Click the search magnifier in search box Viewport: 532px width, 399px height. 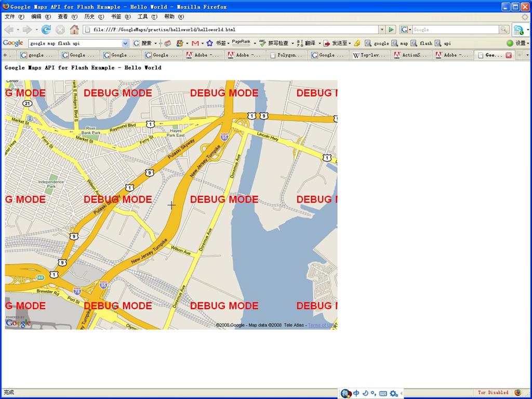[504, 30]
